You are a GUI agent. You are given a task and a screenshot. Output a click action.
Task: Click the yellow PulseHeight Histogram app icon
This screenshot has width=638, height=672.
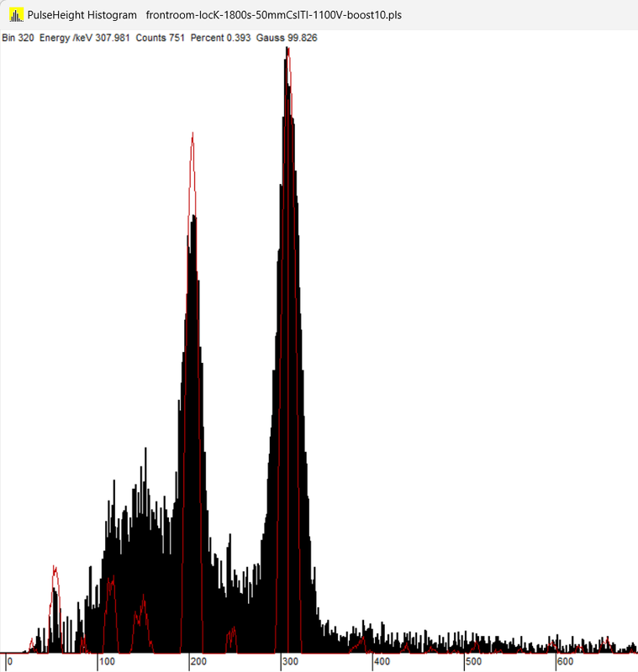[16, 15]
